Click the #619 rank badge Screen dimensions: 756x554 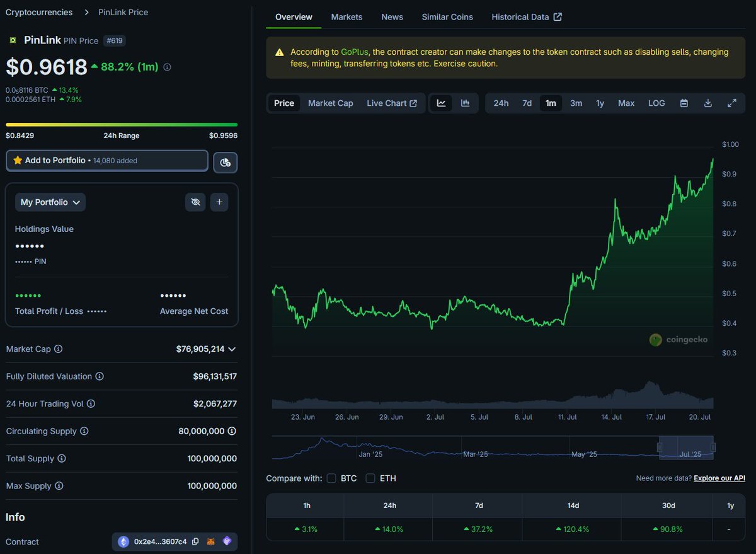tap(114, 40)
